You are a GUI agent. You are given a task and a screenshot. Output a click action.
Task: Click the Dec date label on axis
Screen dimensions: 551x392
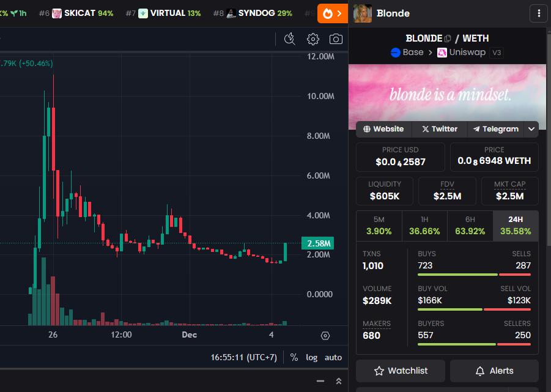click(x=189, y=335)
